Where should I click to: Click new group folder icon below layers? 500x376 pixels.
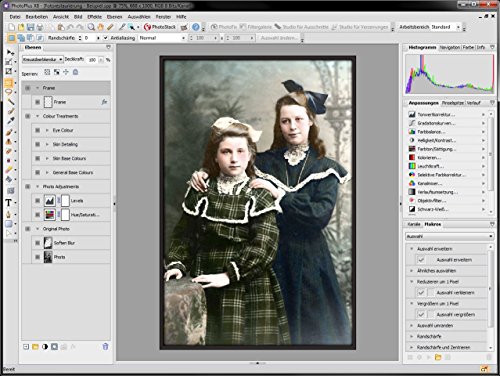[35, 347]
